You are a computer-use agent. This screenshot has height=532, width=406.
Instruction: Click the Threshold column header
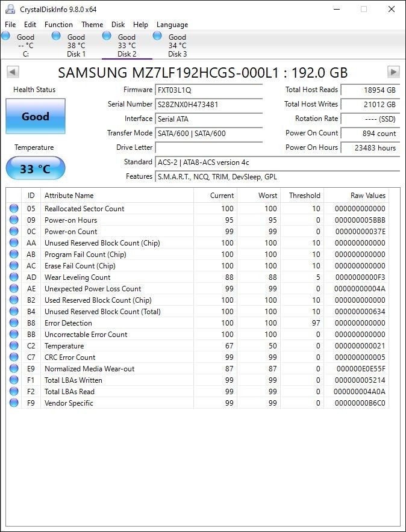click(x=302, y=196)
